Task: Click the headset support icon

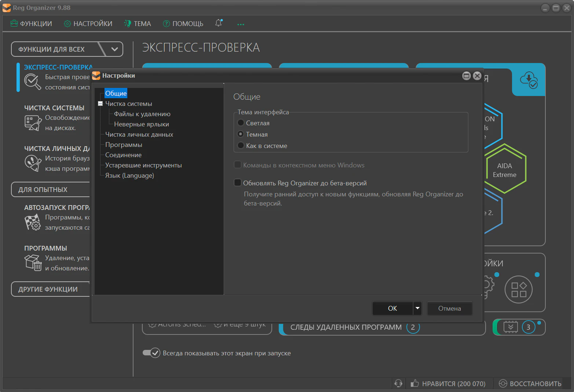Action: [x=398, y=384]
